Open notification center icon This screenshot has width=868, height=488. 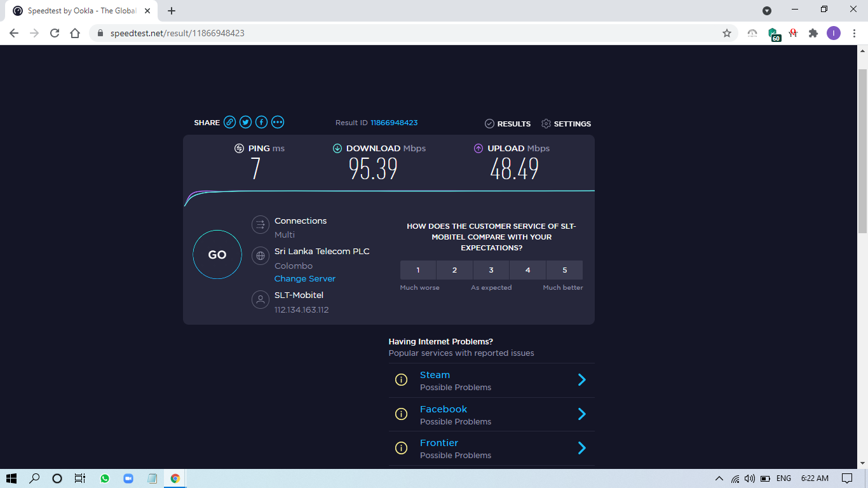click(847, 478)
